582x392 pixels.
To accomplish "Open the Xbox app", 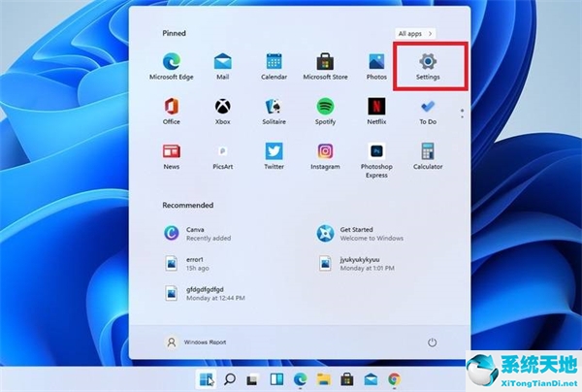I will (223, 112).
